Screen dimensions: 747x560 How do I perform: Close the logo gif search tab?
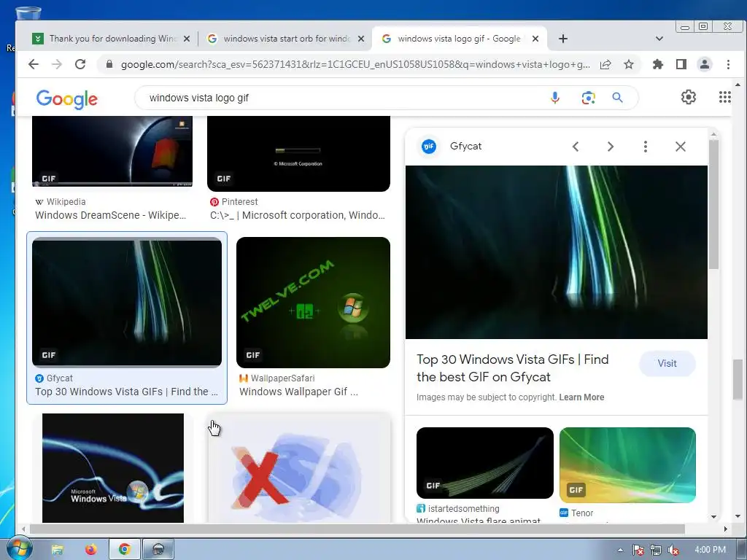[535, 39]
